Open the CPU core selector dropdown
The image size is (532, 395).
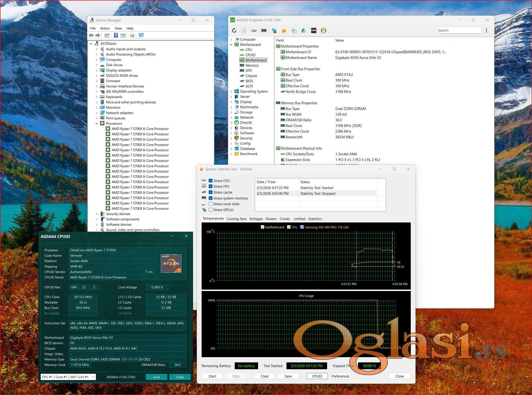(93, 377)
